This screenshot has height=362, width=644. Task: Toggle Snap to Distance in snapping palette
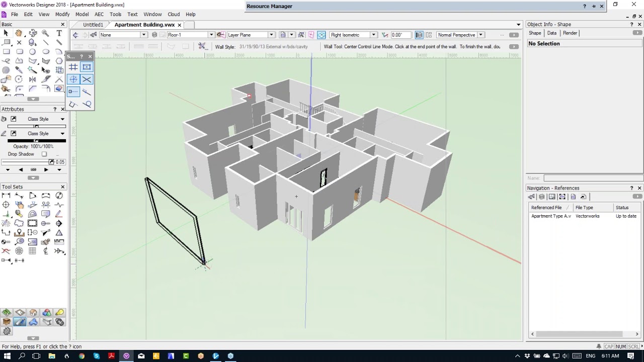(x=87, y=92)
